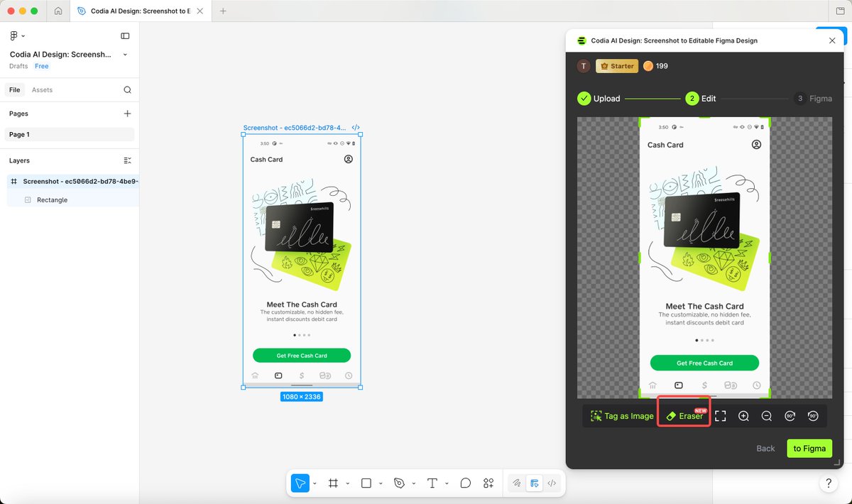Close the Codia AI Design plugin window
This screenshot has width=852, height=504.
832,40
